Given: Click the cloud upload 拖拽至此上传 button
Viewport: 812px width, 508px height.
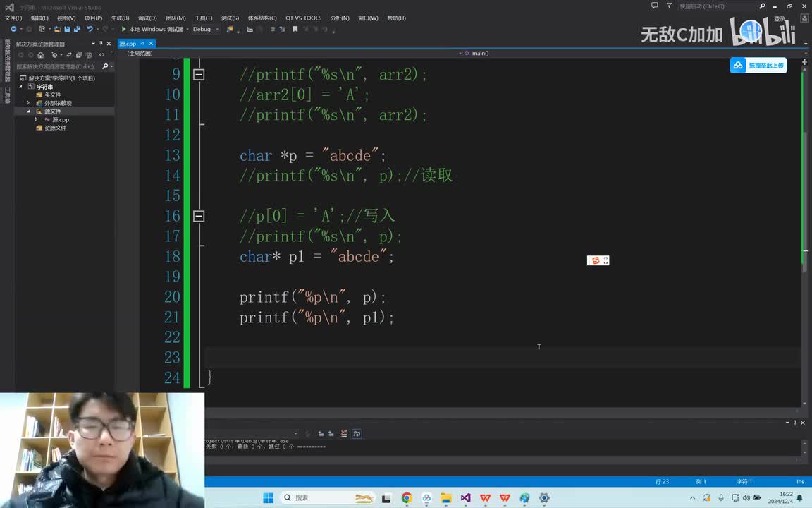Looking at the screenshot, I should [x=758, y=66].
